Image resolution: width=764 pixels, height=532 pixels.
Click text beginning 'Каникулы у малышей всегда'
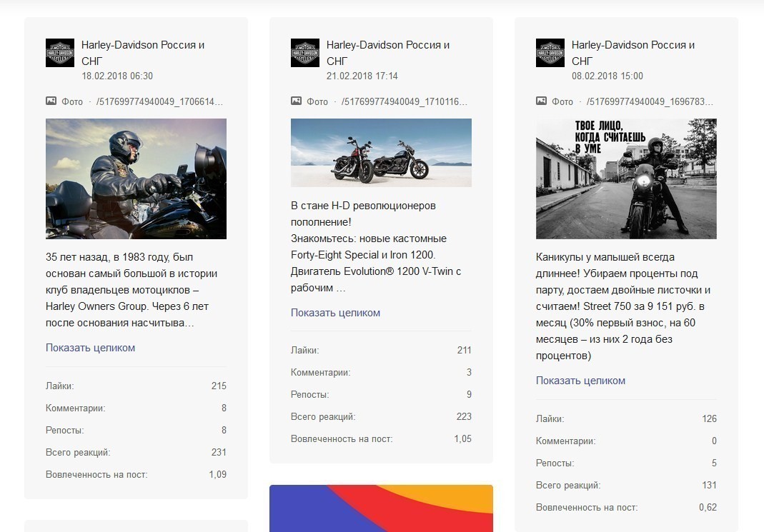623,306
